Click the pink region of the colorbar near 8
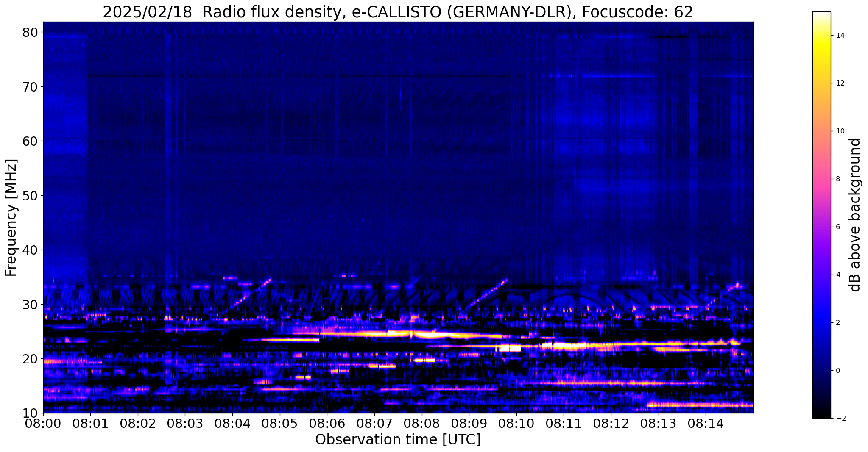The image size is (868, 452). coord(821,179)
